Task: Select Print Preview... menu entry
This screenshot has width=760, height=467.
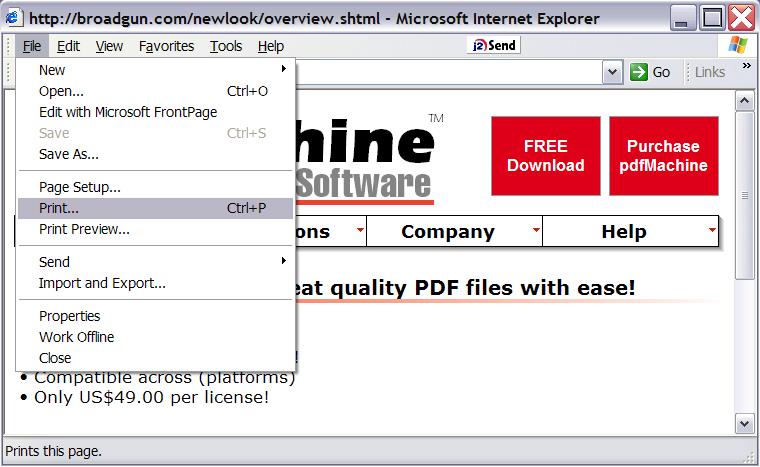Action: 156,229
